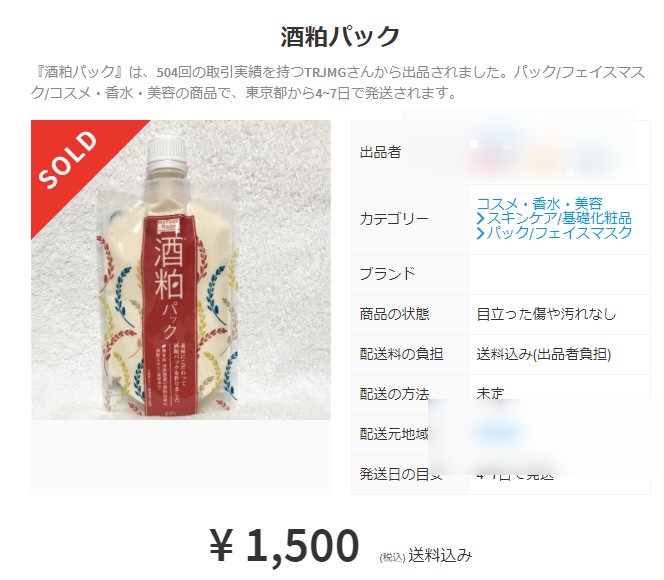Image resolution: width=664 pixels, height=580 pixels.
Task: Click the white bottle cap in photo
Action: 167,152
